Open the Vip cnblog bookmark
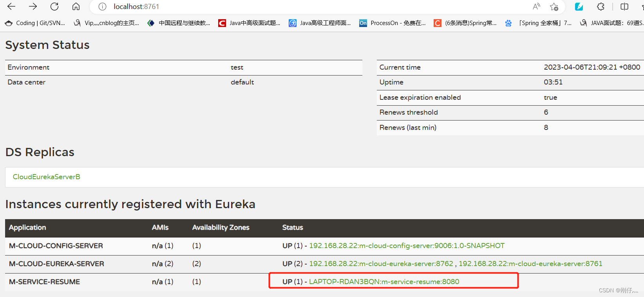Viewport: 644px width, 297px height. point(106,23)
